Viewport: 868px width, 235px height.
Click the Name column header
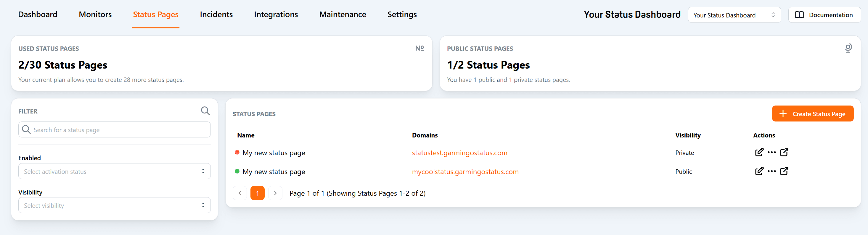246,135
